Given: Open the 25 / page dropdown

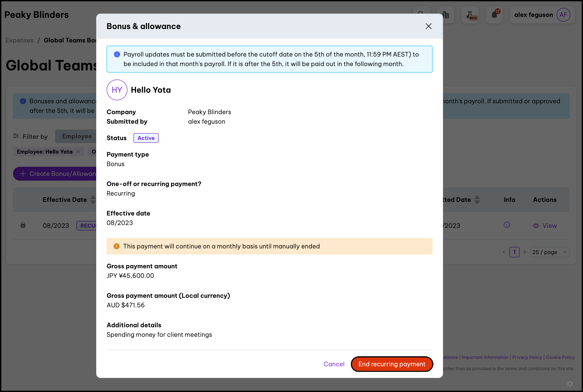Looking at the screenshot, I should click(549, 252).
